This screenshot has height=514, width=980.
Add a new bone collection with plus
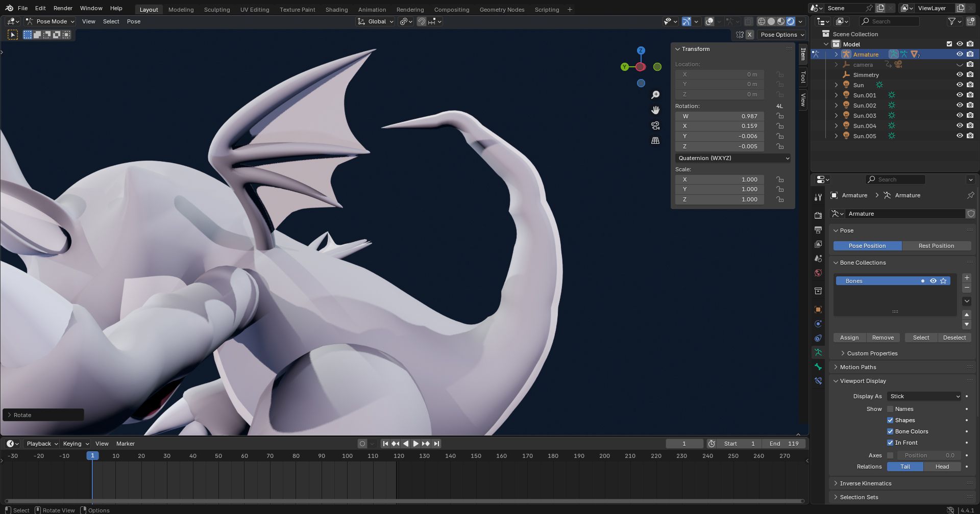pyautogui.click(x=967, y=278)
